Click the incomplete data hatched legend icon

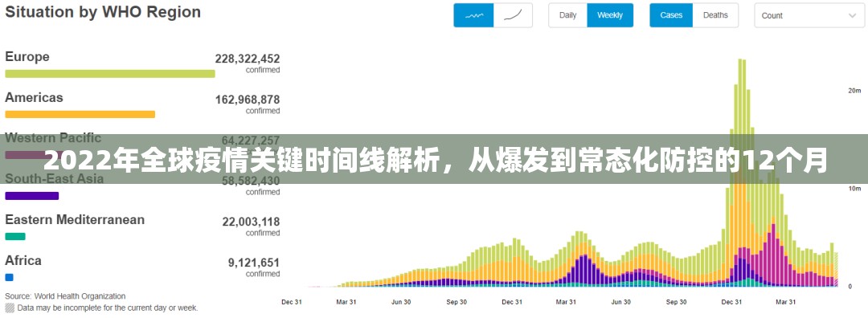(x=10, y=308)
